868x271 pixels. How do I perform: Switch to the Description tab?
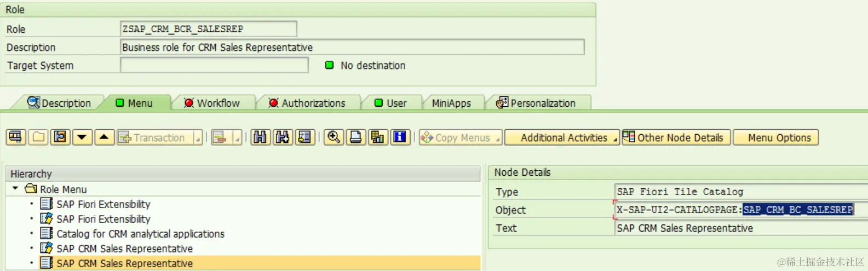click(x=59, y=103)
